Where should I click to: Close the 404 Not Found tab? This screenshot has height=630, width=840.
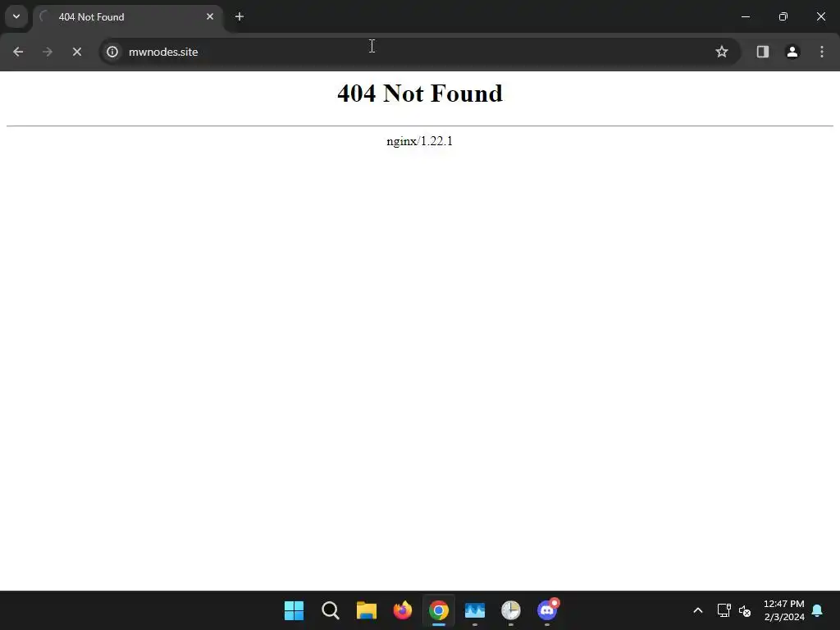point(210,16)
